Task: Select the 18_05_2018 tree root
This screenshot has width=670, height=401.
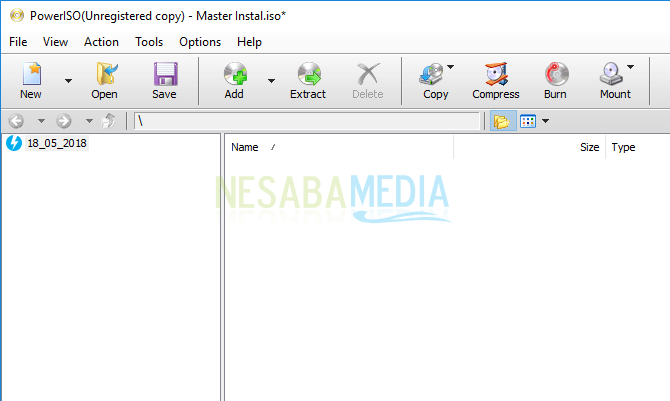Action: click(57, 143)
